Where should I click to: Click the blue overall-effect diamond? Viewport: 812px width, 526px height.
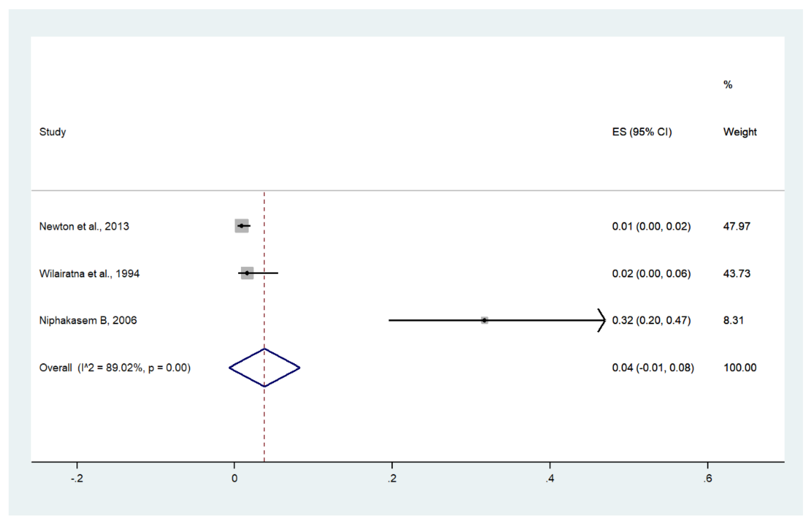point(264,368)
